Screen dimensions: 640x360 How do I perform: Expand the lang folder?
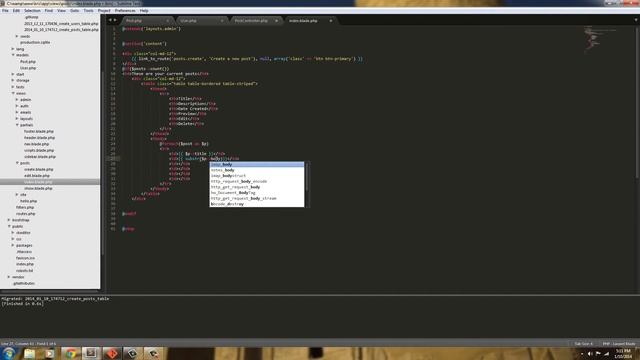[13, 49]
